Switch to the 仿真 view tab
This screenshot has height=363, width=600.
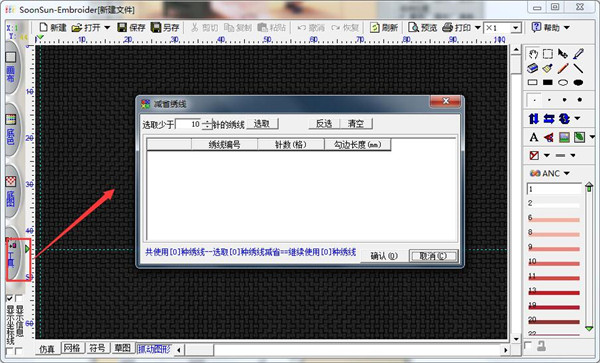pos(47,349)
